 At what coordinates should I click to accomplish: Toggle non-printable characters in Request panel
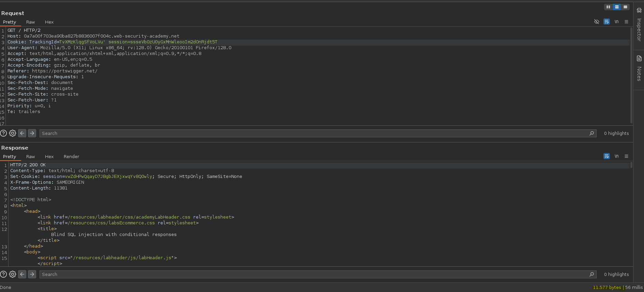[616, 22]
